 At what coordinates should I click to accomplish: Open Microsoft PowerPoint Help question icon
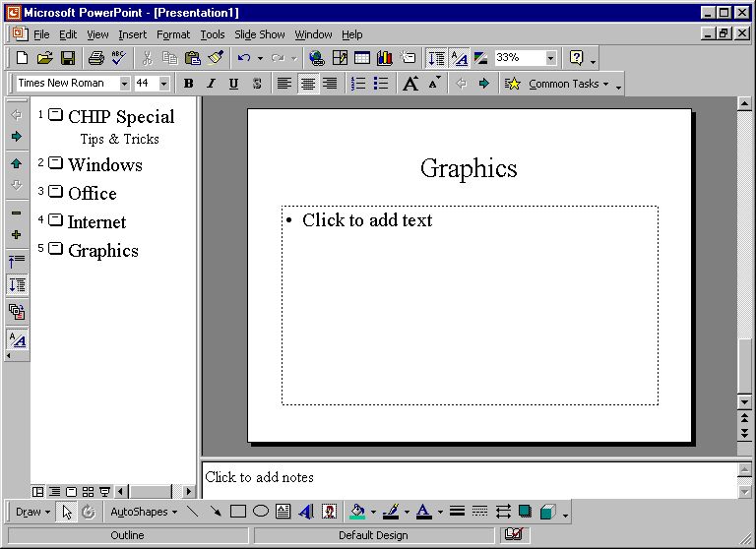click(x=576, y=58)
